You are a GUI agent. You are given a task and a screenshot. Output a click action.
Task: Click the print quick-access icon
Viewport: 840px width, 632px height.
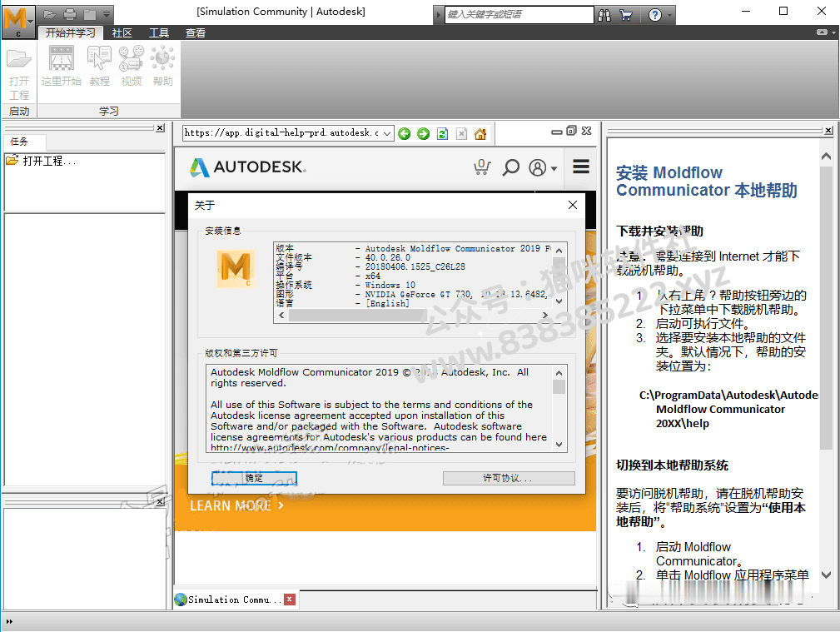click(x=70, y=14)
